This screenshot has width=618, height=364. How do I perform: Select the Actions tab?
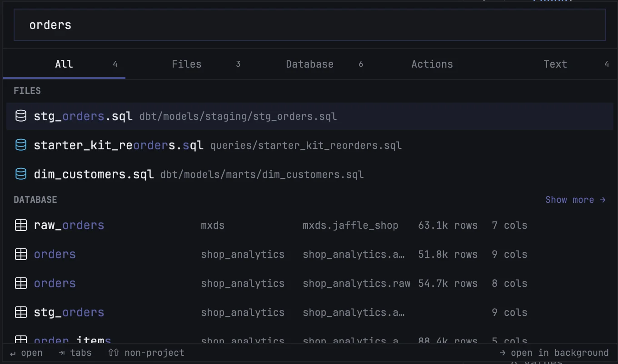pyautogui.click(x=432, y=64)
